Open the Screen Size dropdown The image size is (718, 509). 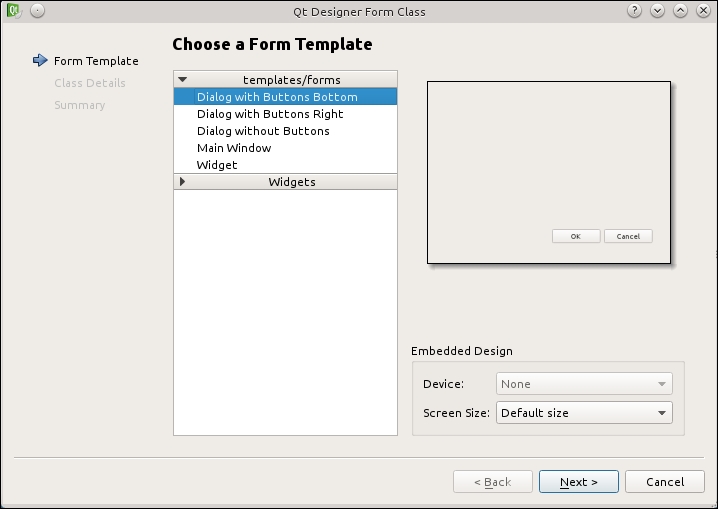click(x=584, y=413)
